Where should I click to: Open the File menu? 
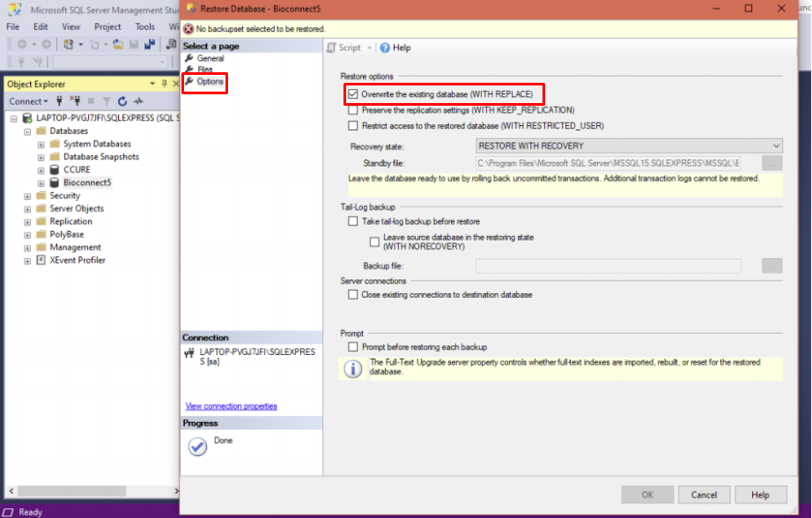click(13, 26)
